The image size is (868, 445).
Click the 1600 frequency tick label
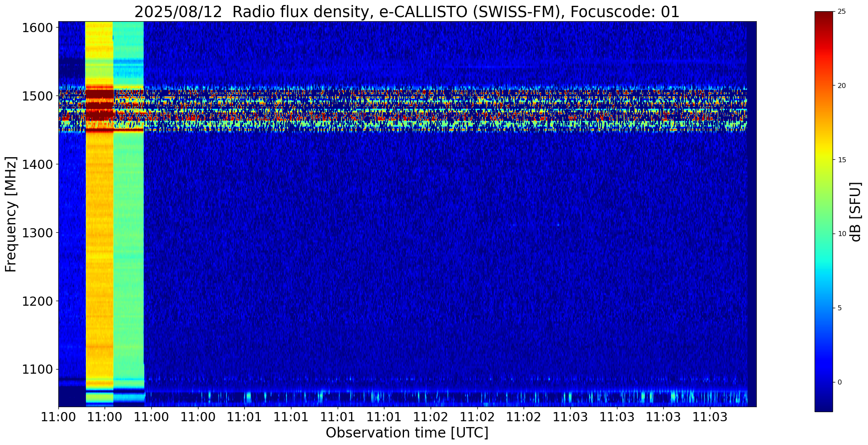pos(37,28)
